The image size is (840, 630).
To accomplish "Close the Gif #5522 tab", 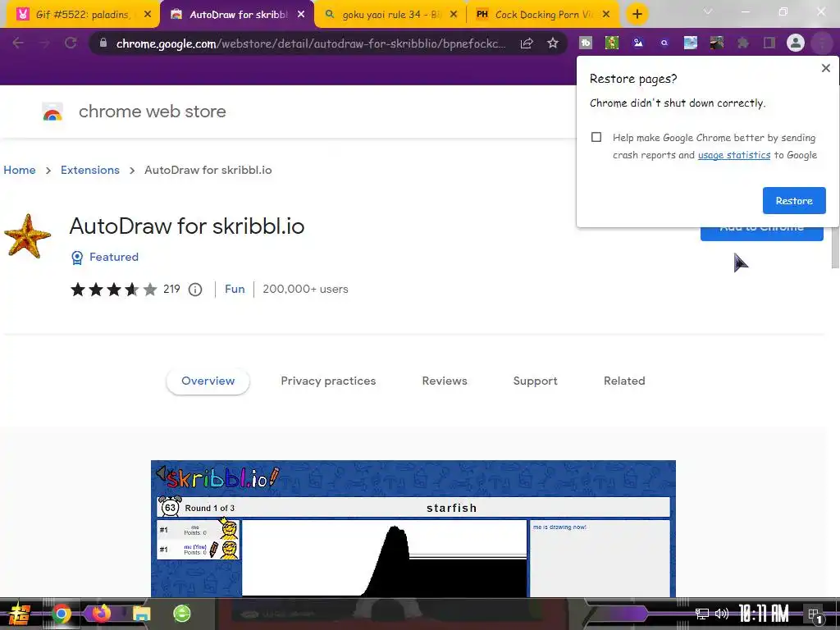I will tap(148, 15).
